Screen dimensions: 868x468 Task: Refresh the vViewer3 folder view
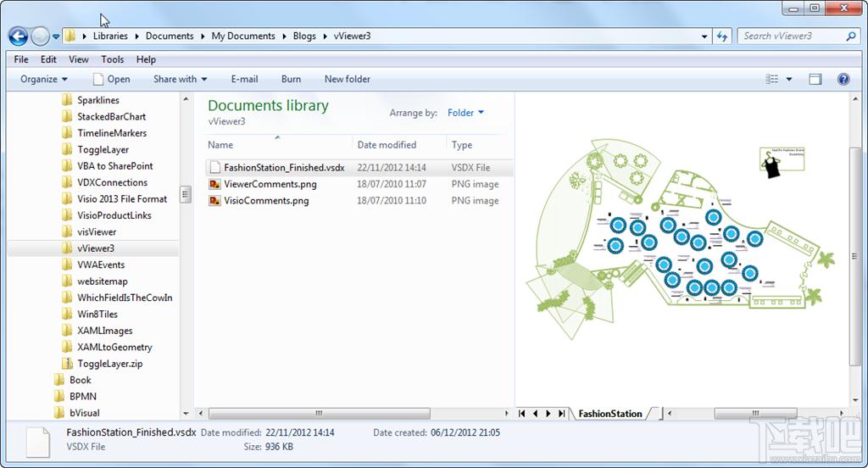pyautogui.click(x=722, y=36)
